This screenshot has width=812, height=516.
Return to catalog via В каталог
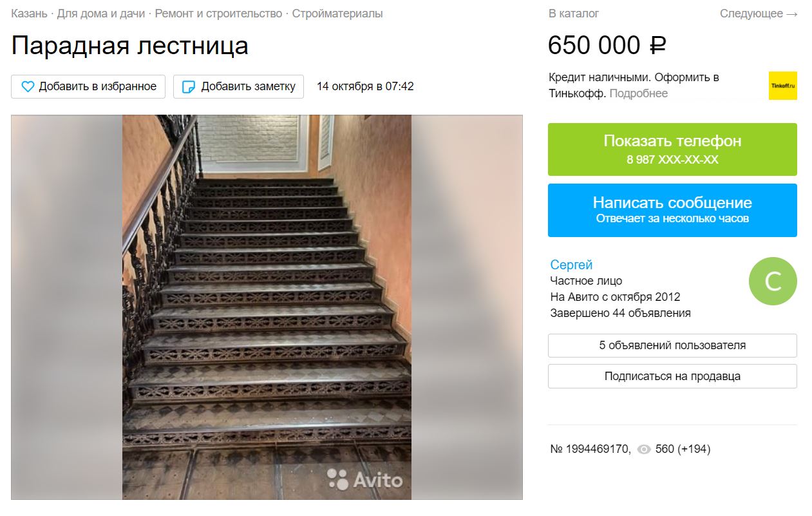[574, 14]
